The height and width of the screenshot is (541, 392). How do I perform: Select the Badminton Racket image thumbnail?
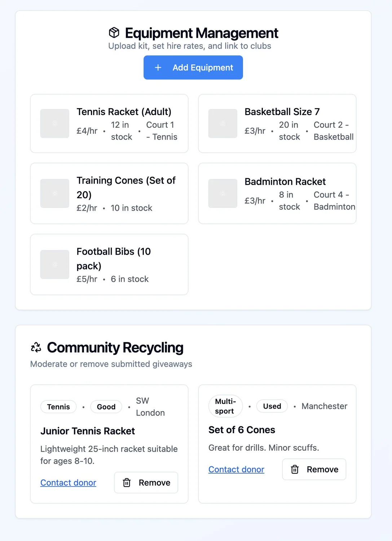click(223, 193)
